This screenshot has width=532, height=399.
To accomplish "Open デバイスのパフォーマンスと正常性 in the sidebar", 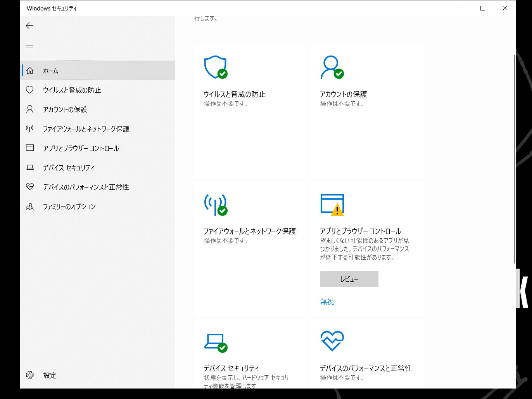I will pos(86,187).
